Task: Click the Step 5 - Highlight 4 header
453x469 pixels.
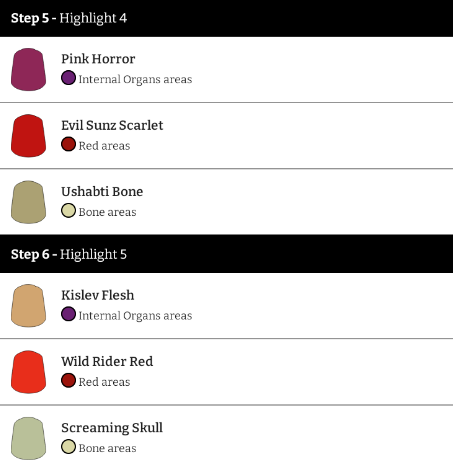Action: 226,18
